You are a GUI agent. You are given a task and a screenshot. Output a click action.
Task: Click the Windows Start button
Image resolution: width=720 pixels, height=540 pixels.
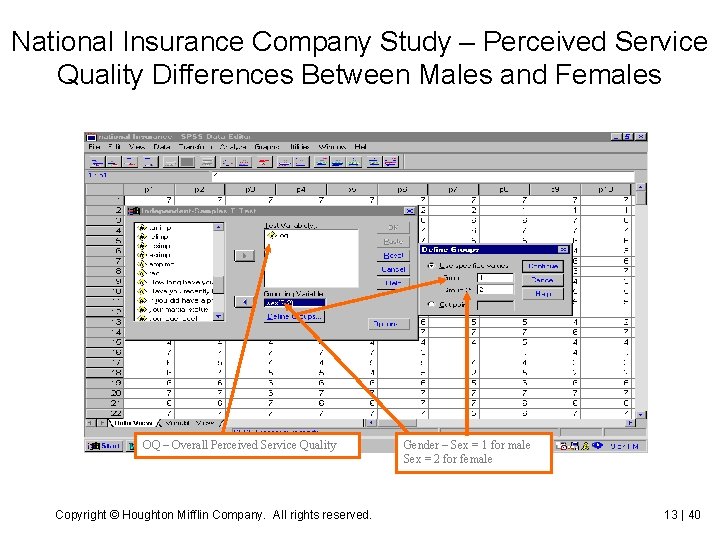pos(104,445)
